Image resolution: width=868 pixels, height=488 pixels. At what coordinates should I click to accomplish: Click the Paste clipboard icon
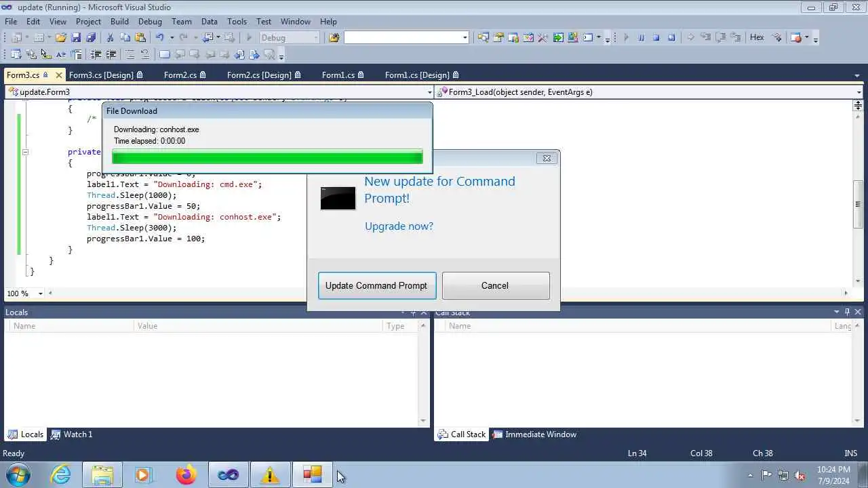(140, 37)
